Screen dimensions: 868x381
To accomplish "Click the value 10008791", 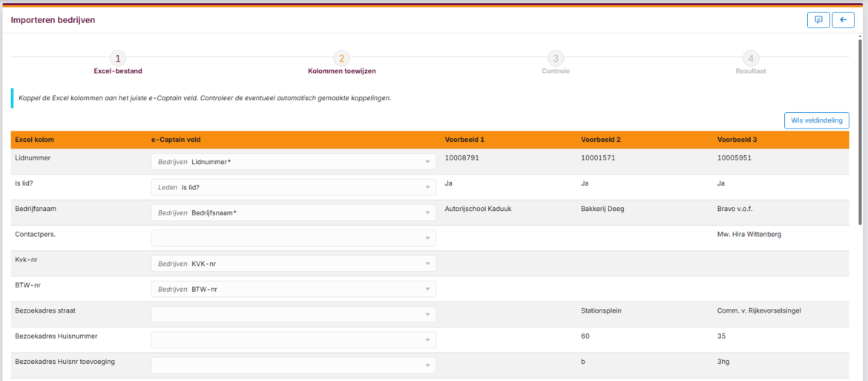I will tap(461, 158).
